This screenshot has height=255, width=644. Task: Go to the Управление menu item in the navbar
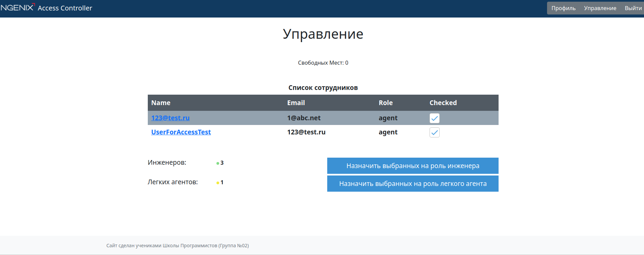[600, 8]
